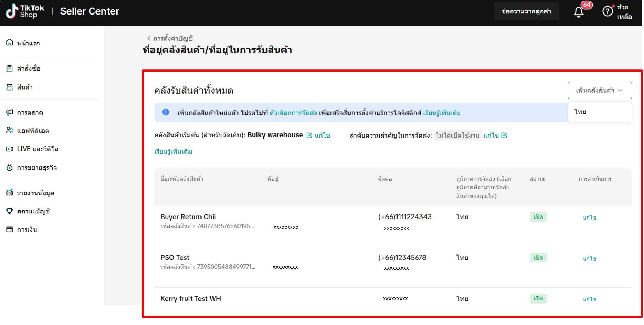Click แก้ไข for Buyer Return Chii warehouse
Screen dimensions: 644x325
point(589,217)
